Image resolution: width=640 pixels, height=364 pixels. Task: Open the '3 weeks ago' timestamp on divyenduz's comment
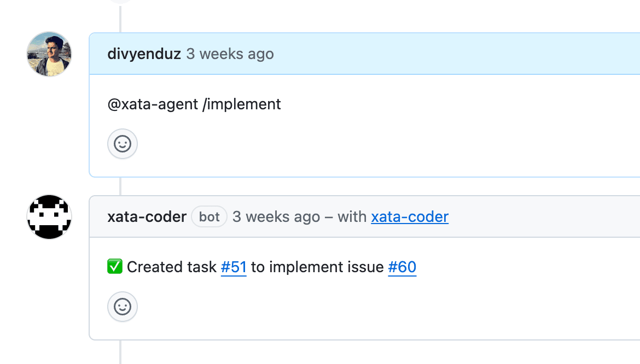(x=230, y=54)
